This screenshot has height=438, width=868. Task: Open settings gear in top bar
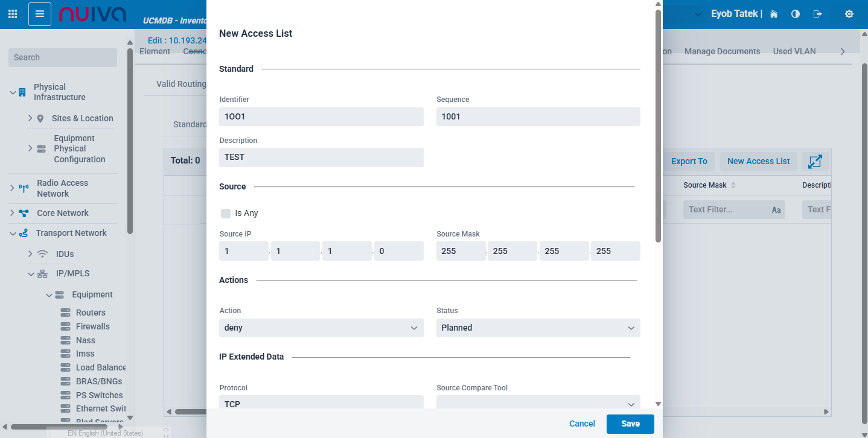coord(849,14)
